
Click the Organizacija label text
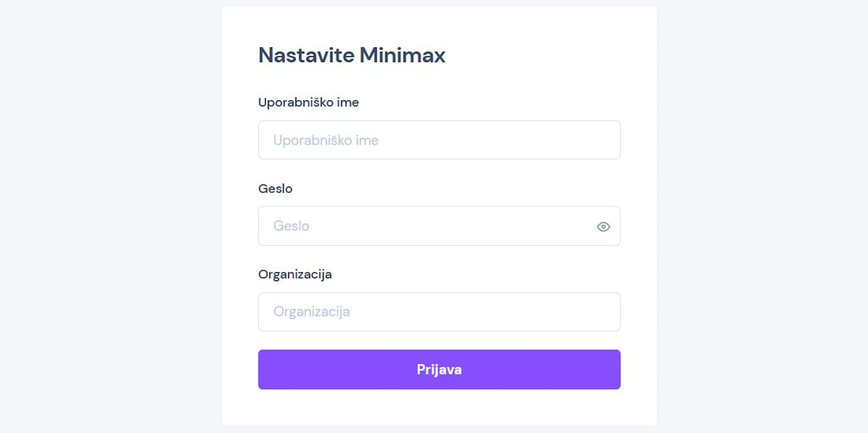tap(295, 274)
